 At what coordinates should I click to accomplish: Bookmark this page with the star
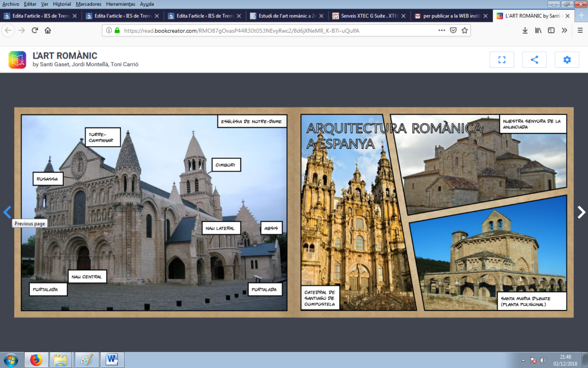(465, 30)
